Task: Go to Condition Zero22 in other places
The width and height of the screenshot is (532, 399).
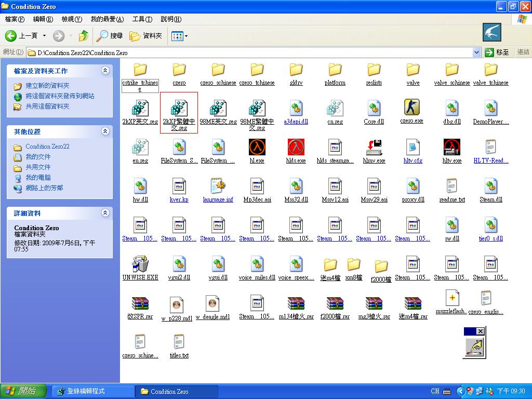Action: coord(47,147)
